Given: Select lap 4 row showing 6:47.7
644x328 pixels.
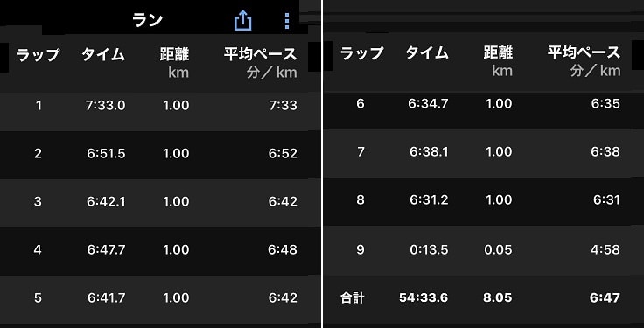Looking at the screenshot, I should coord(160,250).
